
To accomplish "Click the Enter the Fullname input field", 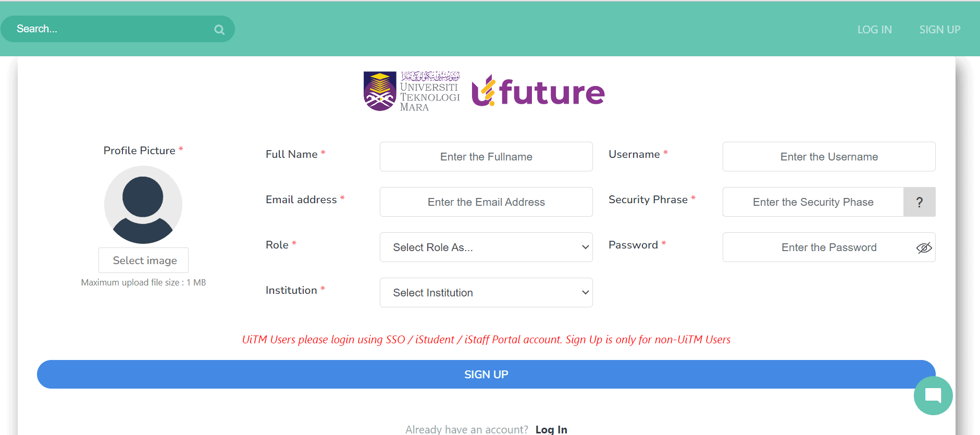I will pos(486,156).
